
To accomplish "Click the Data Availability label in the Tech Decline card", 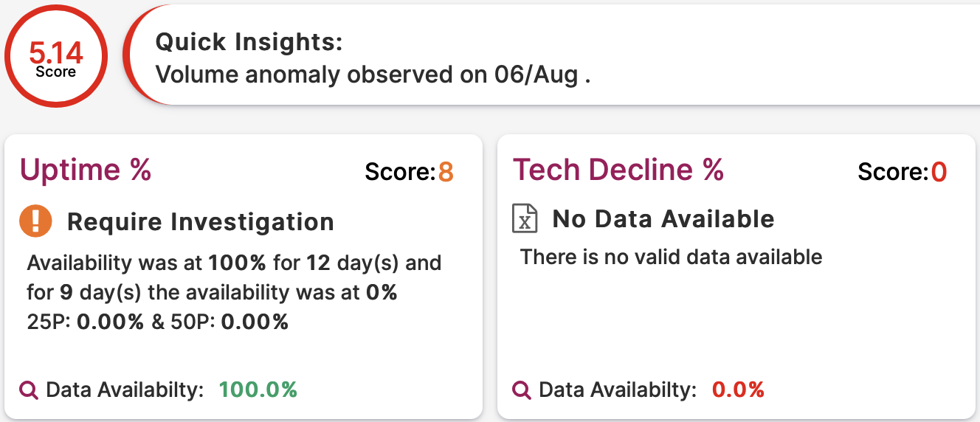I will [x=618, y=390].
